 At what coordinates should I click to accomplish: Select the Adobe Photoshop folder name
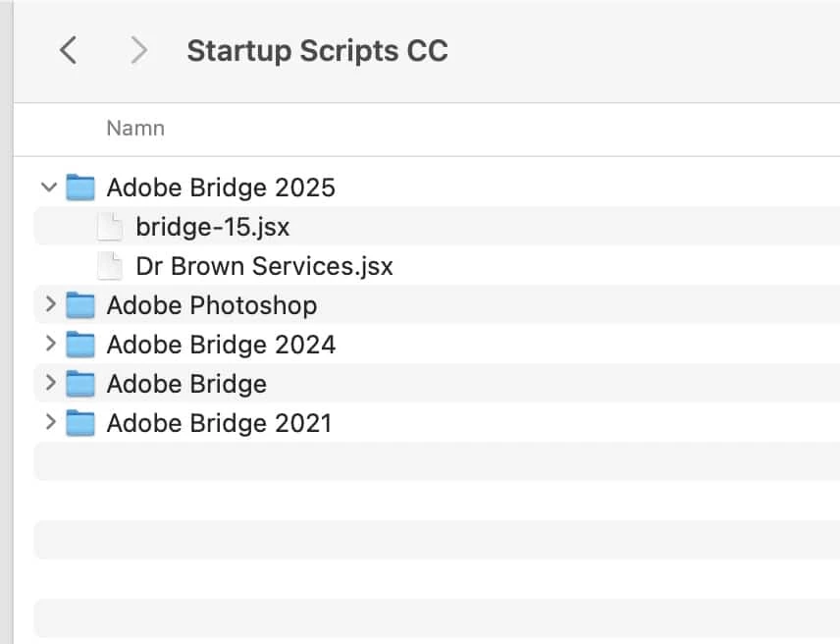point(211,305)
